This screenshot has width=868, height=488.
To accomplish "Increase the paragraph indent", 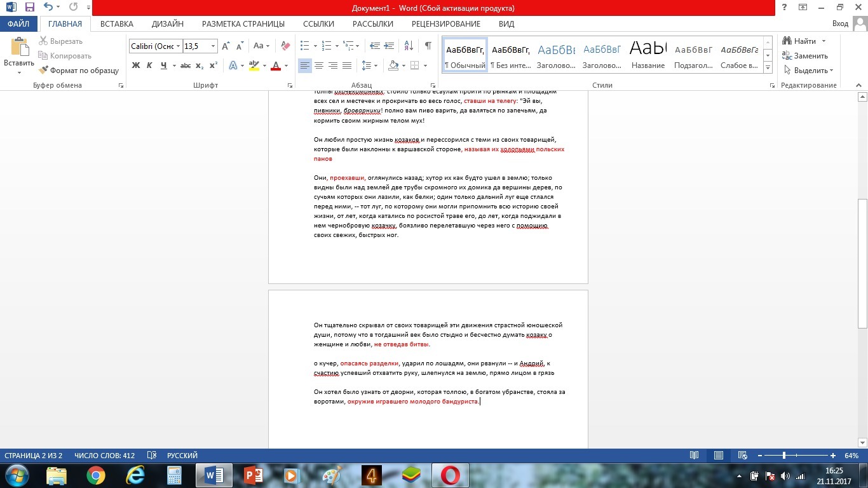I will coord(390,46).
